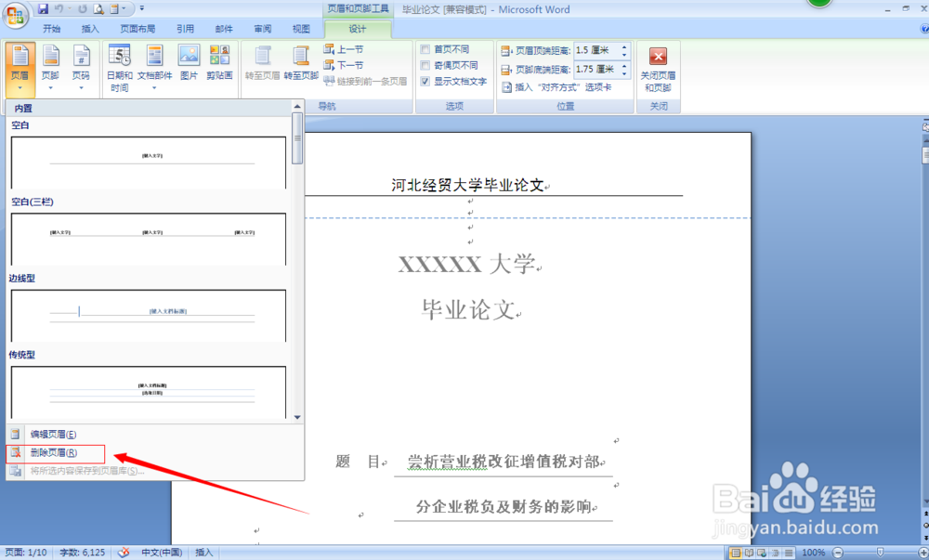
Task: Open the References (引用) tab
Action: (x=185, y=29)
